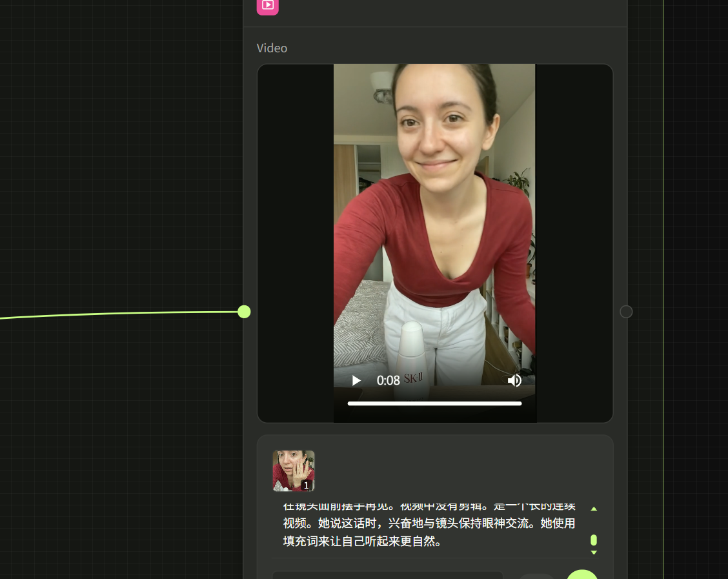This screenshot has height=579, width=728.
Task: Mute the video with the speaker icon
Action: tap(514, 381)
